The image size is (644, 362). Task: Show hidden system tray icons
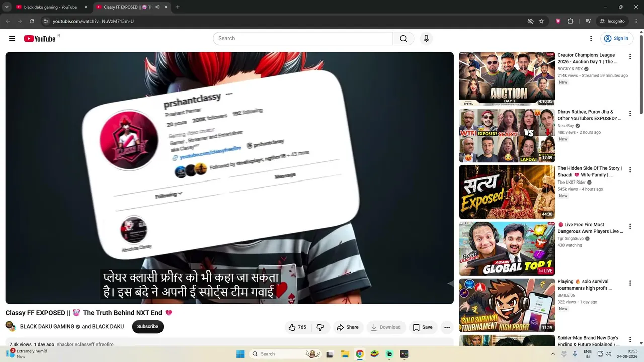click(553, 354)
